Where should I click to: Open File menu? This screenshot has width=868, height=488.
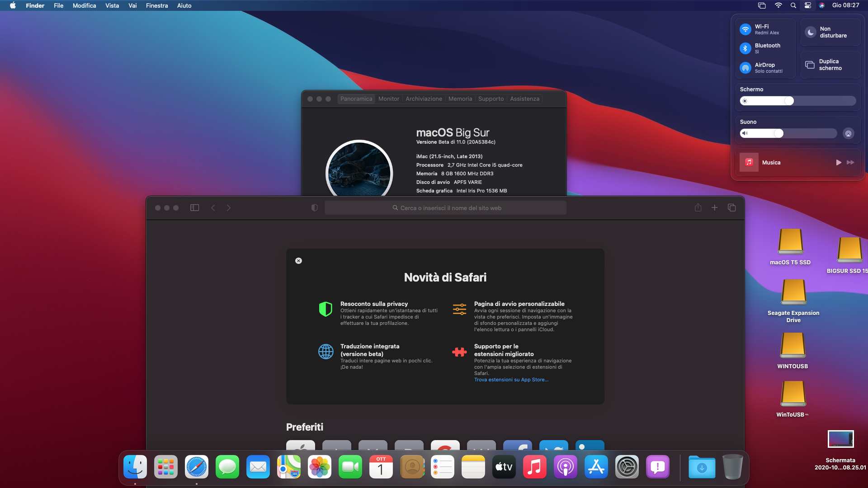click(x=58, y=5)
